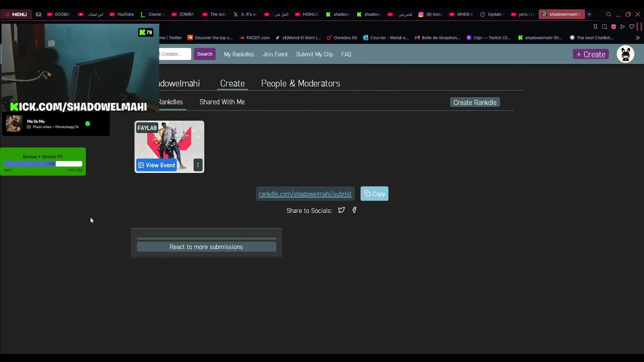Click the Create Rankdle button
Screen dimensions: 644x362
coord(475,103)
